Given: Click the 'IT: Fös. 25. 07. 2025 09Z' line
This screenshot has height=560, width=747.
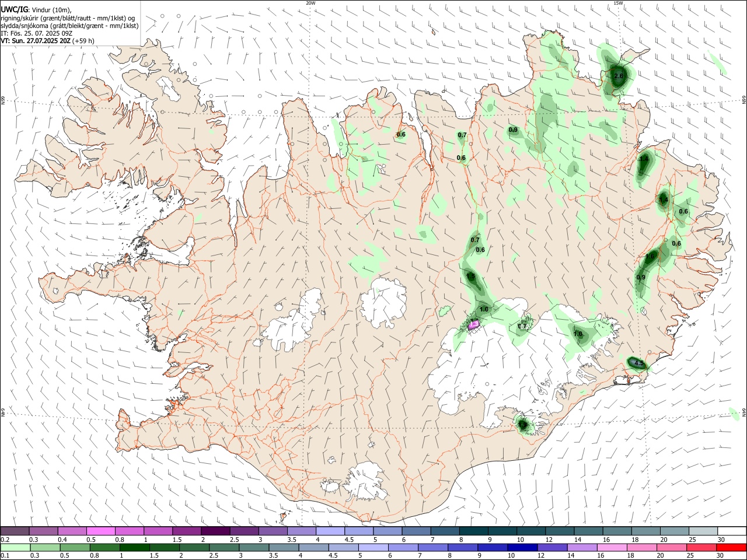Looking at the screenshot, I should [x=37, y=33].
